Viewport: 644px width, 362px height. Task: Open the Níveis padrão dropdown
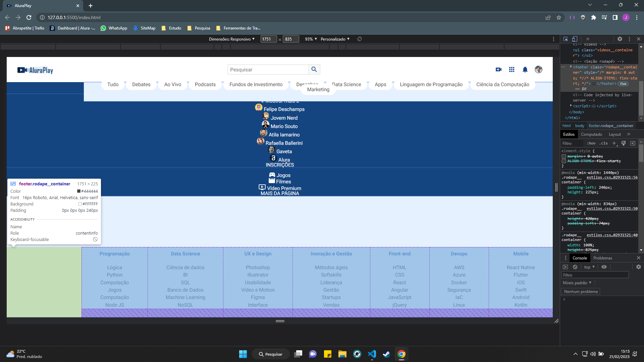coord(577,283)
